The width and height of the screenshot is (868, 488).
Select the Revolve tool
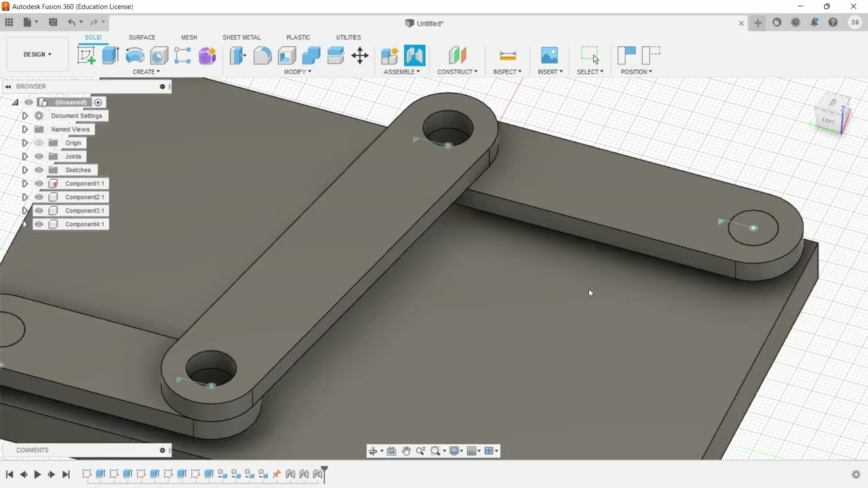point(135,56)
